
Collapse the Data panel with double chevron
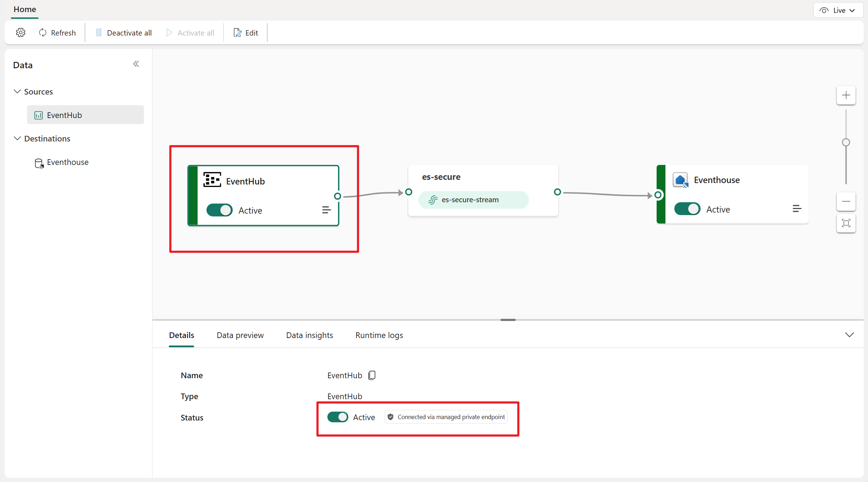coord(136,64)
